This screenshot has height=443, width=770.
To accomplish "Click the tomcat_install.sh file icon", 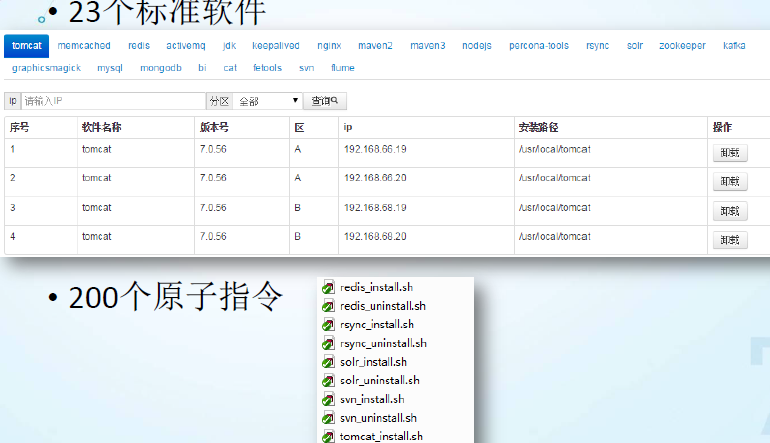I will tap(328, 436).
